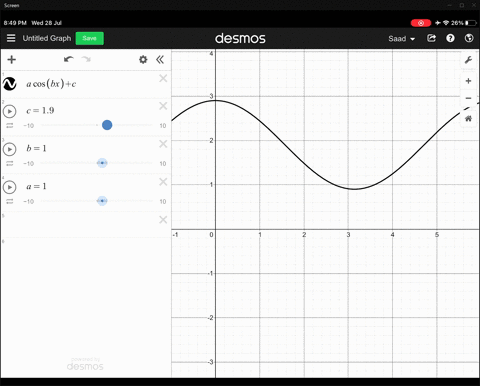
Task: Click the share graph icon
Action: (431, 38)
